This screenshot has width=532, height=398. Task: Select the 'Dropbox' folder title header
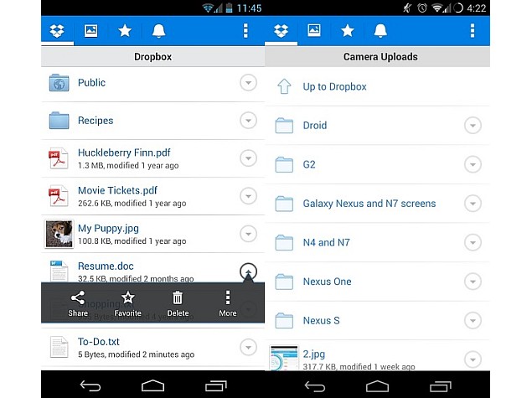click(x=153, y=57)
